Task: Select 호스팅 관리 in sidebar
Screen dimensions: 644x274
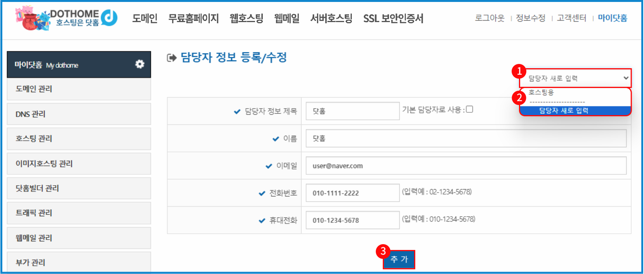Action: [79, 139]
